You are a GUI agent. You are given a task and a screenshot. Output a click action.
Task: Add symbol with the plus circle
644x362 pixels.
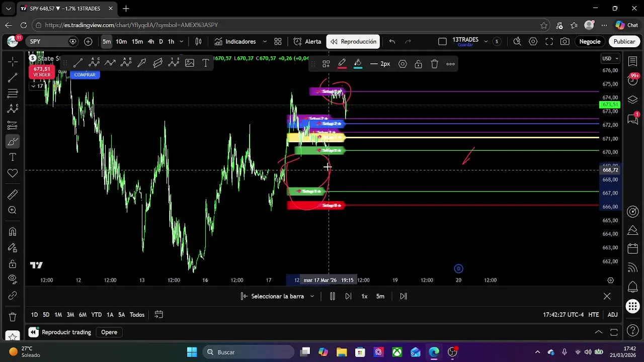tap(88, 42)
